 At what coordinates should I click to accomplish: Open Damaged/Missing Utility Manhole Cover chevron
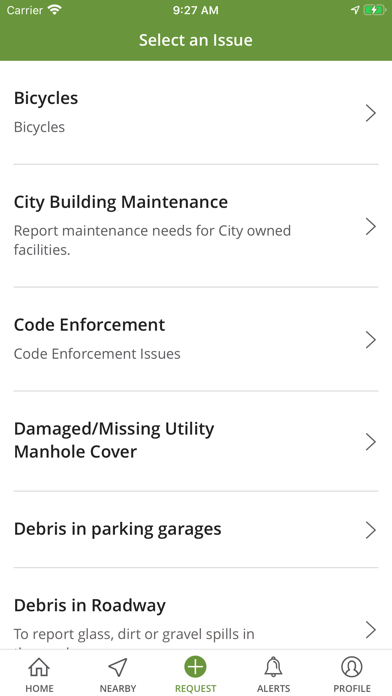(371, 442)
